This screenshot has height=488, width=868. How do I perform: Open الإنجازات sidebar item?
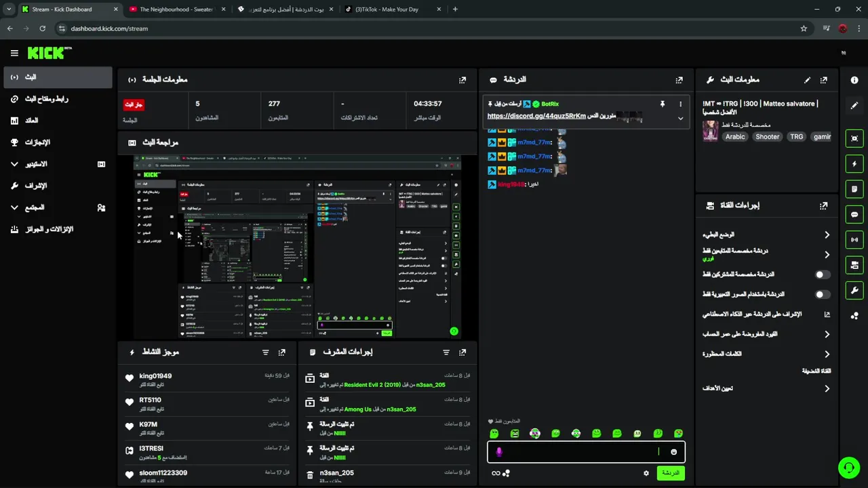58,142
